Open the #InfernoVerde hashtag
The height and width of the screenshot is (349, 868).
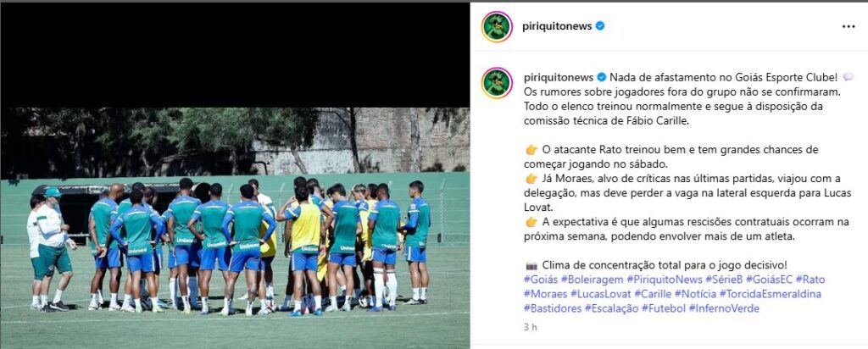724,308
